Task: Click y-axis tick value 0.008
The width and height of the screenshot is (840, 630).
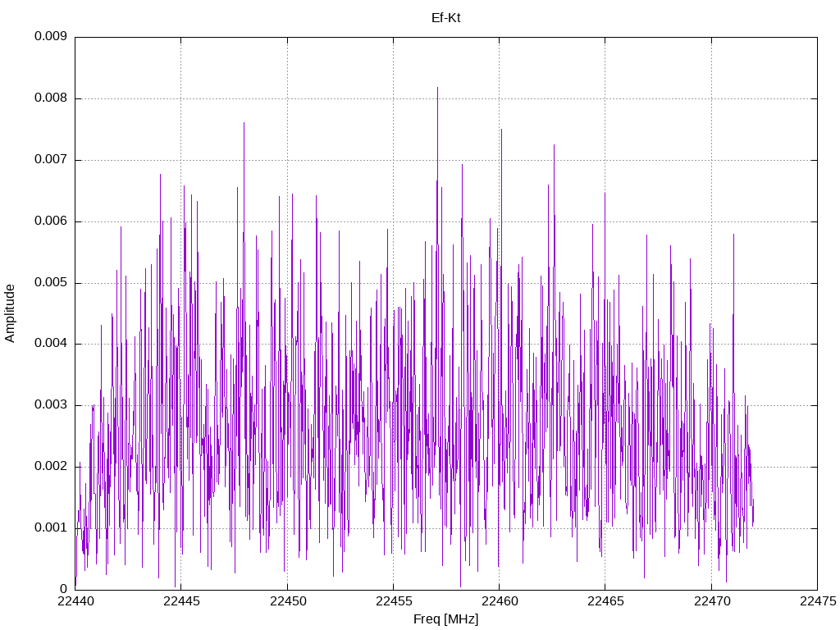Action: [51, 98]
